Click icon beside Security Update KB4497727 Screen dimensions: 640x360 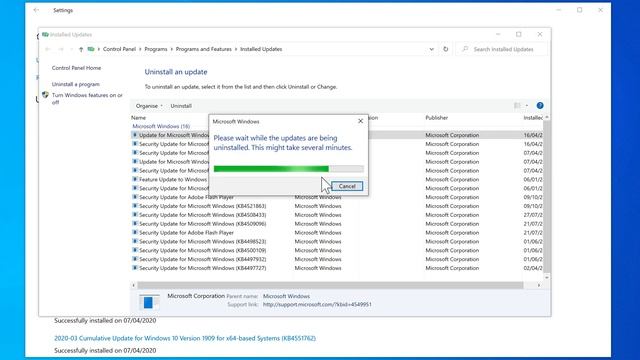[135, 268]
